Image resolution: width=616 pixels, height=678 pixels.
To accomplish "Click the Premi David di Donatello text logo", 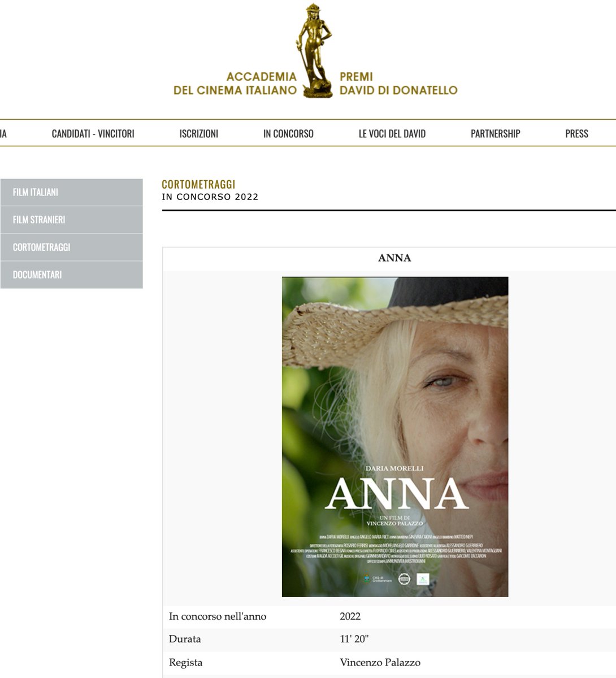I will tap(398, 83).
